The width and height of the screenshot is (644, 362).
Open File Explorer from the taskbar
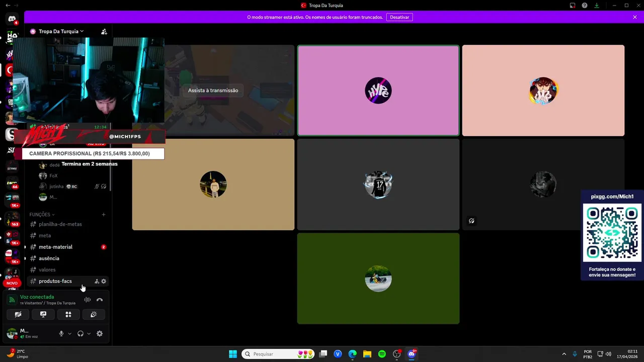coord(367,354)
